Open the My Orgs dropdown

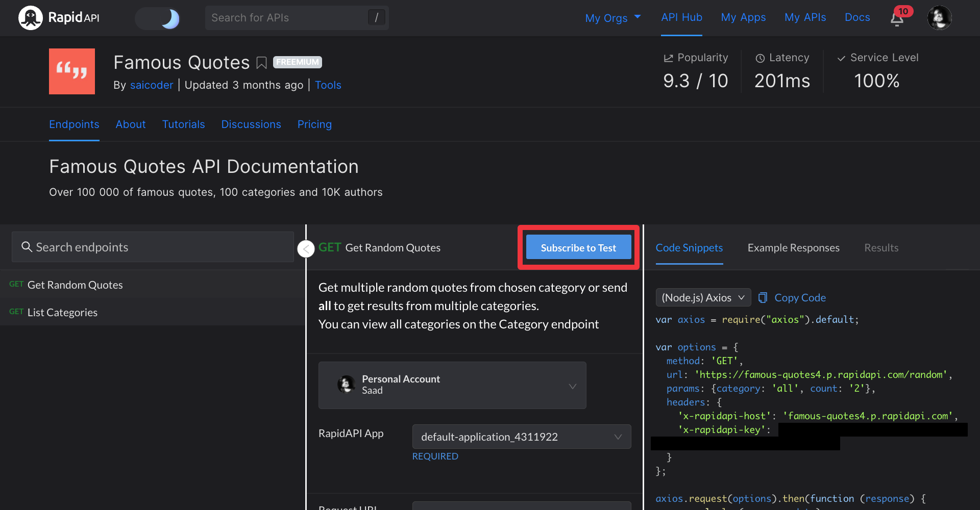coord(612,18)
